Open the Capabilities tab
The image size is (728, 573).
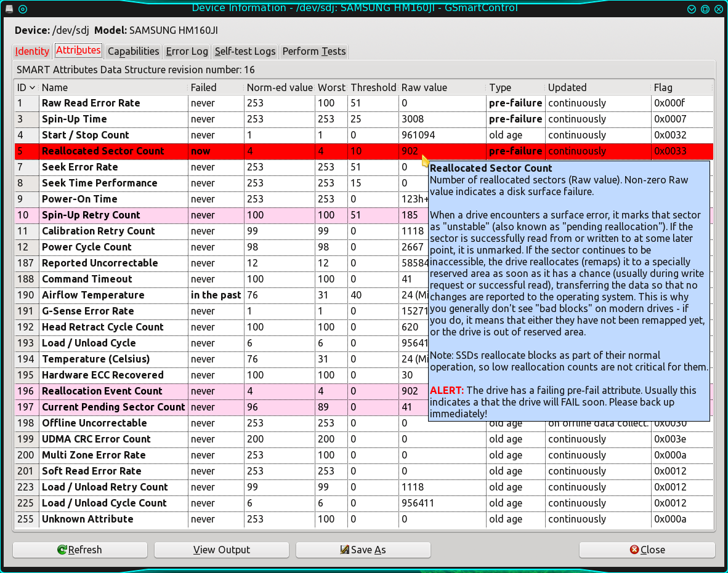click(133, 51)
